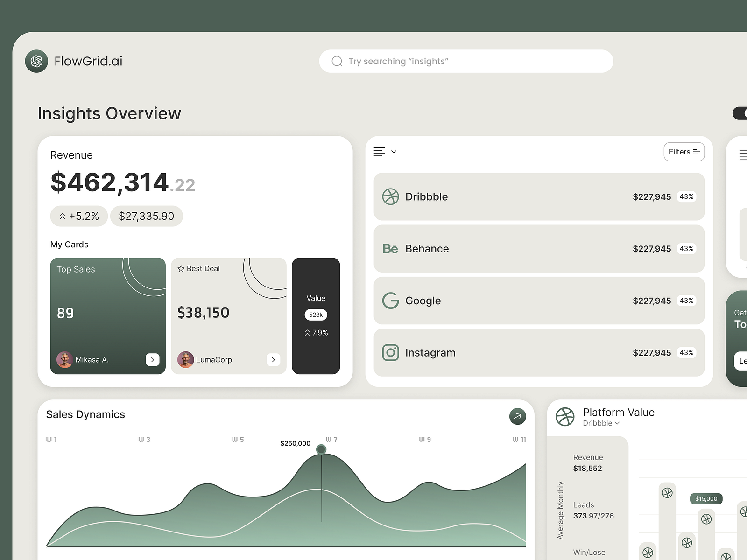Image resolution: width=747 pixels, height=560 pixels.
Task: Click the star icon beside Best Deal
Action: [181, 269]
